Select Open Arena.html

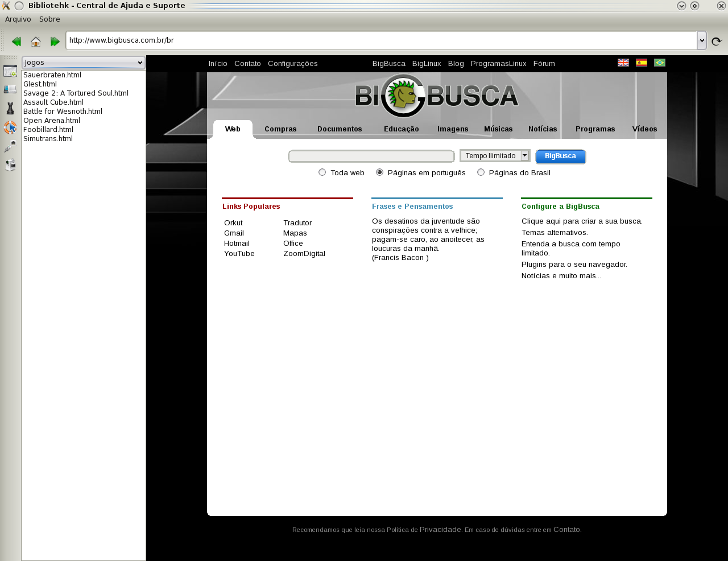pos(52,121)
